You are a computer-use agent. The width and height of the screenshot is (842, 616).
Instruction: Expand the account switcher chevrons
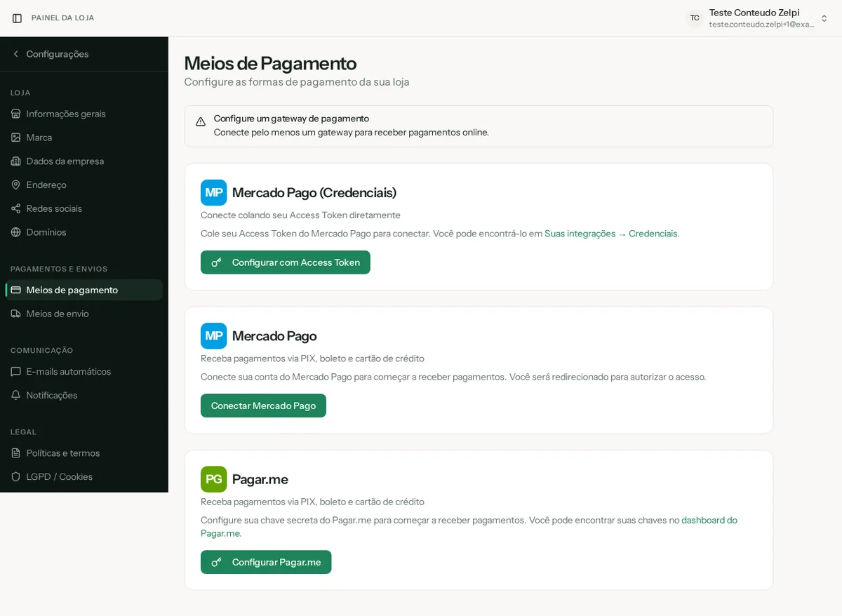[824, 18]
